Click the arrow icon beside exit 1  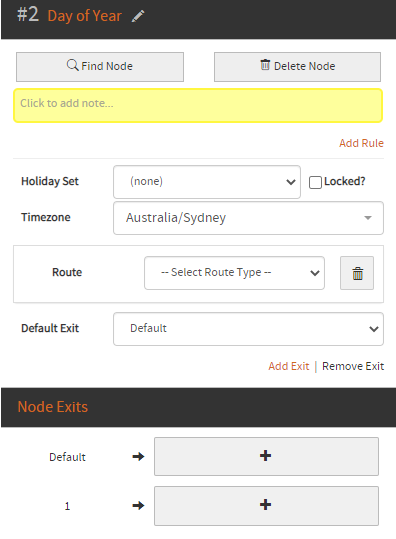click(x=138, y=505)
